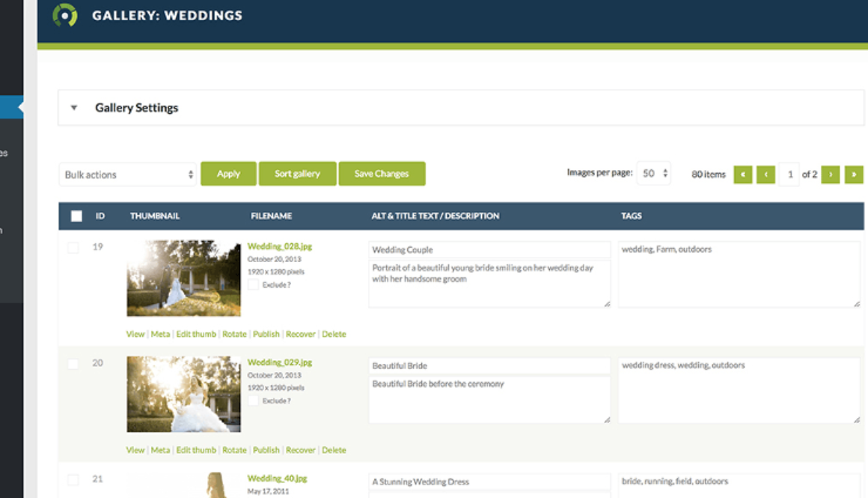Click the Sort gallery button
This screenshot has width=868, height=498.
pos(297,174)
